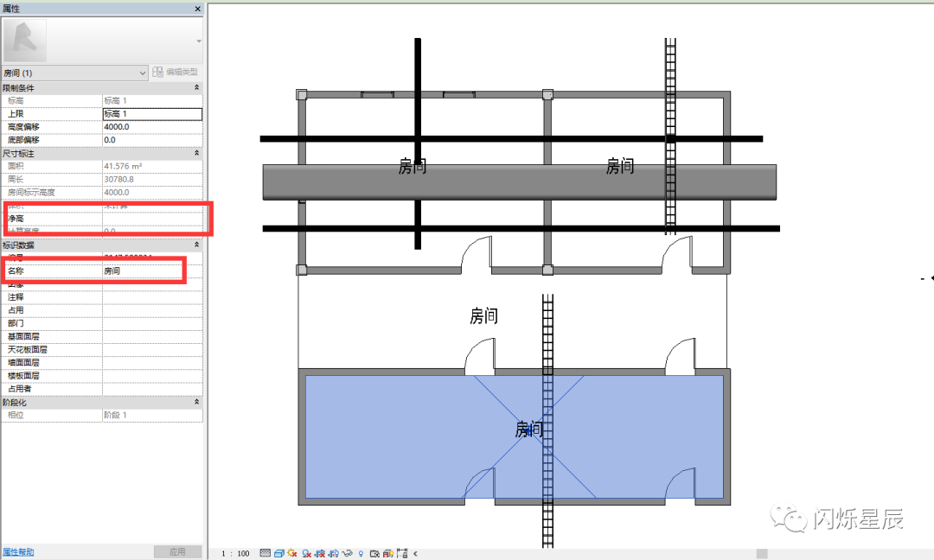Click the Reveal Hidden Elements lightbulb icon
The image size is (934, 560).
click(361, 553)
